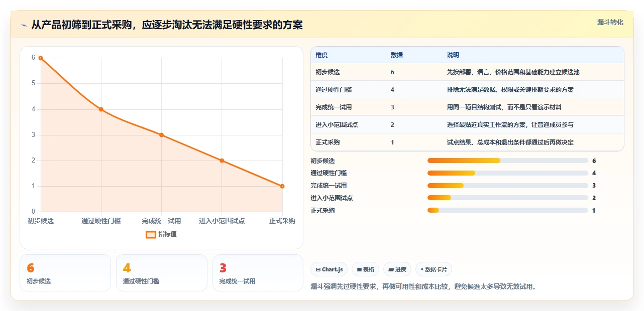
Task: Open the 完成统一试用 data card showing 3
Action: coord(258,273)
